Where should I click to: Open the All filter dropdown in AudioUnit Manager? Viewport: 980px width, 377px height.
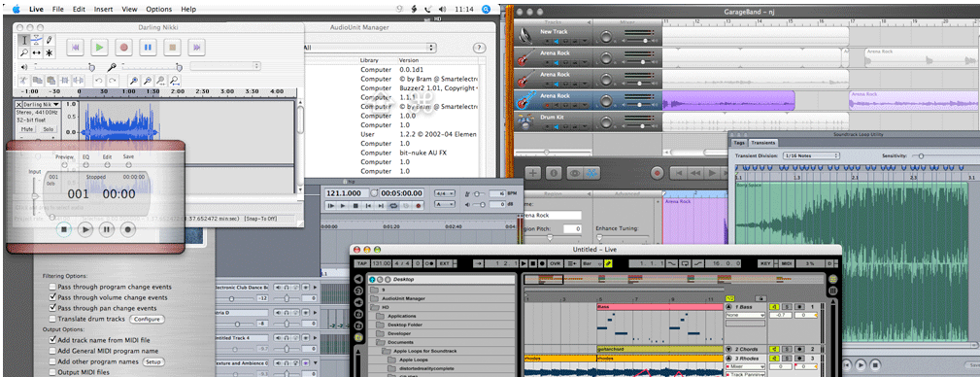(369, 48)
